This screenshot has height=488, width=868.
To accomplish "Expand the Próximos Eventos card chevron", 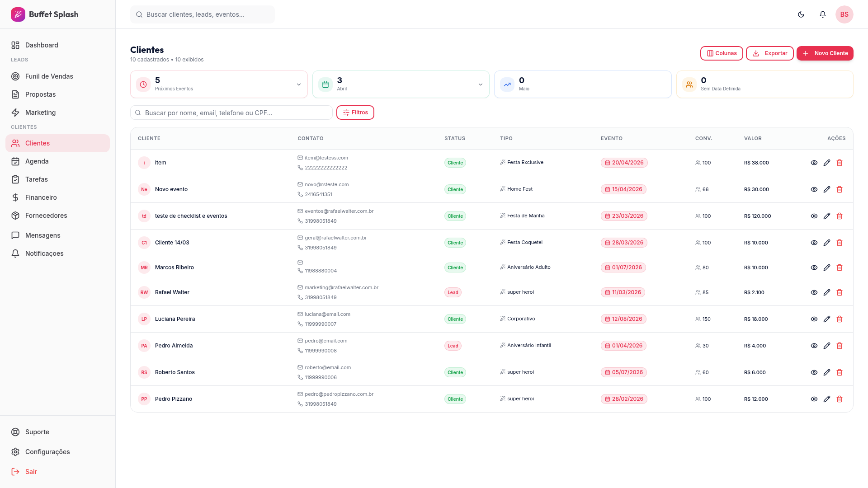I will [298, 84].
